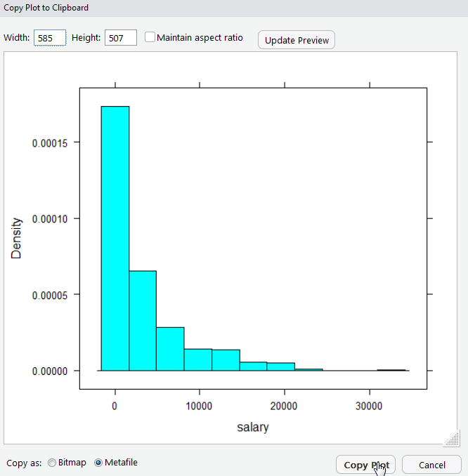468x476 pixels.
Task: Click the 'Density' y-axis label
Action: coord(17,238)
